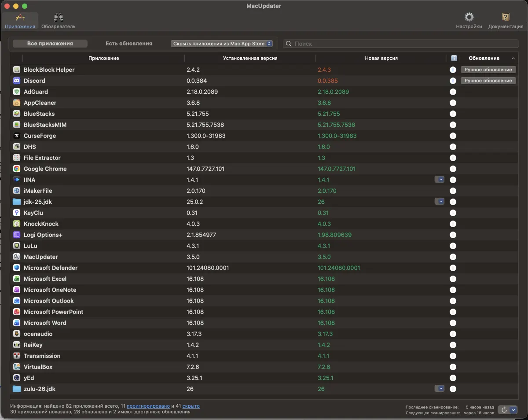Click the Microsoft Defender icon

pyautogui.click(x=17, y=268)
